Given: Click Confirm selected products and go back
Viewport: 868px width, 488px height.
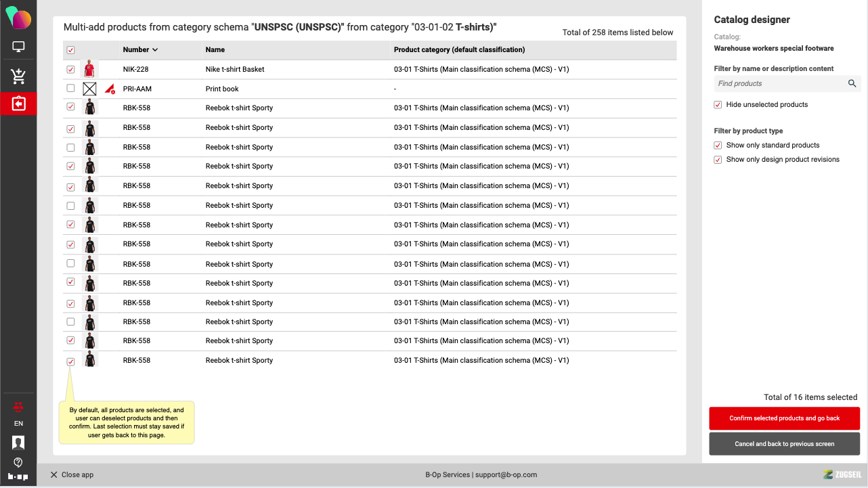Looking at the screenshot, I should (784, 418).
